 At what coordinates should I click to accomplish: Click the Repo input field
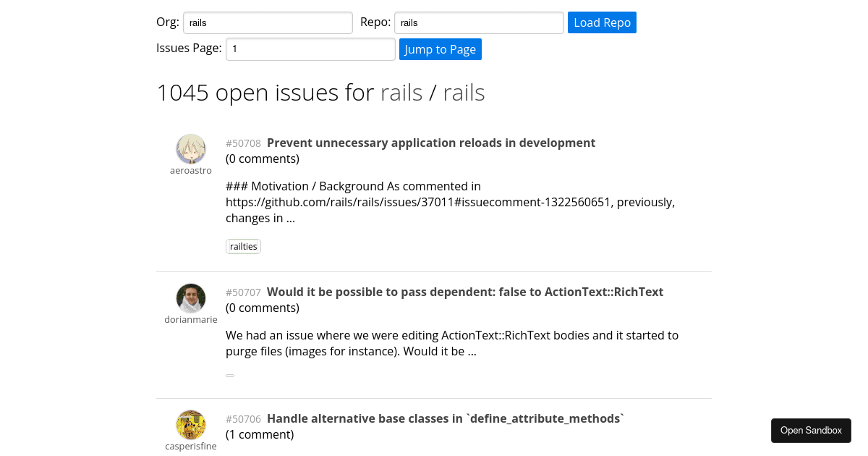point(478,22)
